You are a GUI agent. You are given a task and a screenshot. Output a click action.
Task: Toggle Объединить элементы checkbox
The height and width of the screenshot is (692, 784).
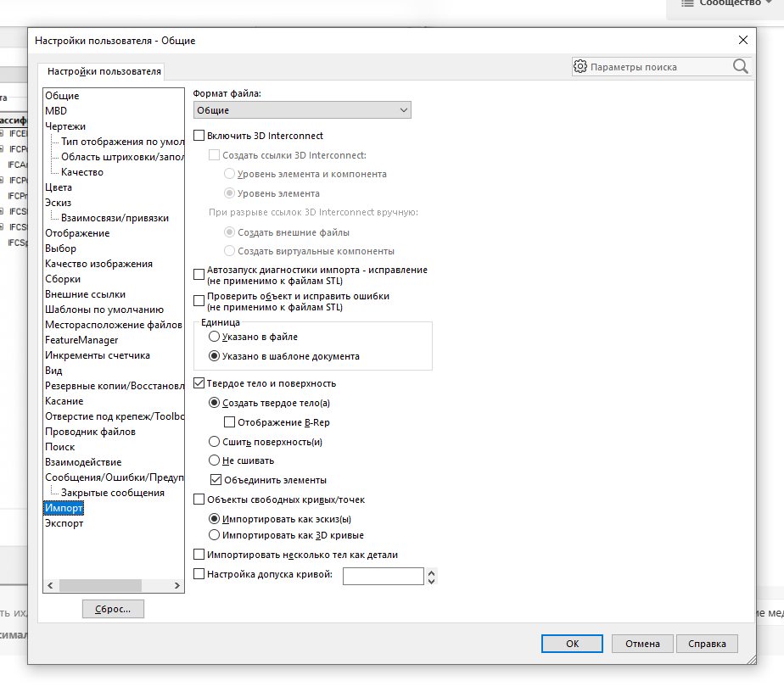pyautogui.click(x=216, y=480)
